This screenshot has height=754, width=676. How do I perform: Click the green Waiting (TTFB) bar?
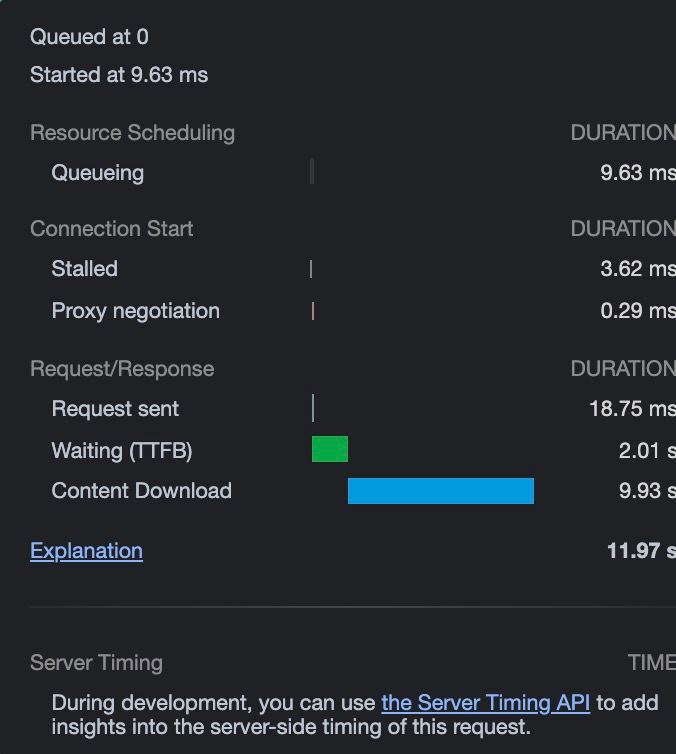[x=330, y=449]
